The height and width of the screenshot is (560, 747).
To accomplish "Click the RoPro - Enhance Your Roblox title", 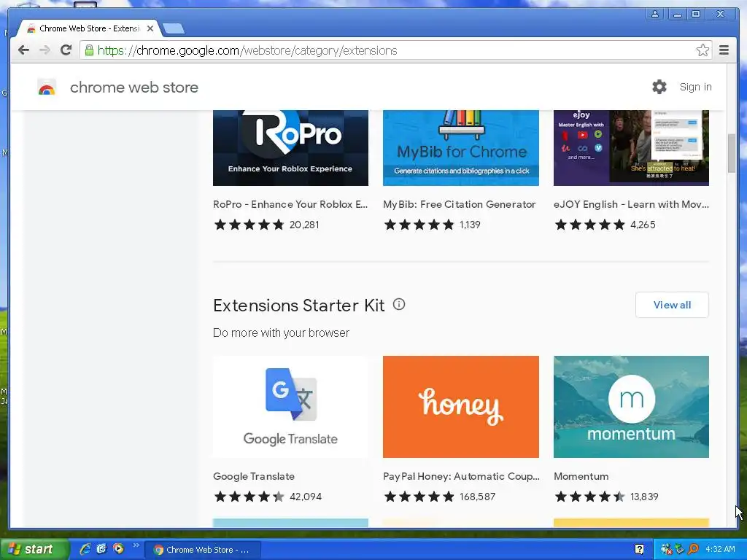I will pyautogui.click(x=290, y=204).
